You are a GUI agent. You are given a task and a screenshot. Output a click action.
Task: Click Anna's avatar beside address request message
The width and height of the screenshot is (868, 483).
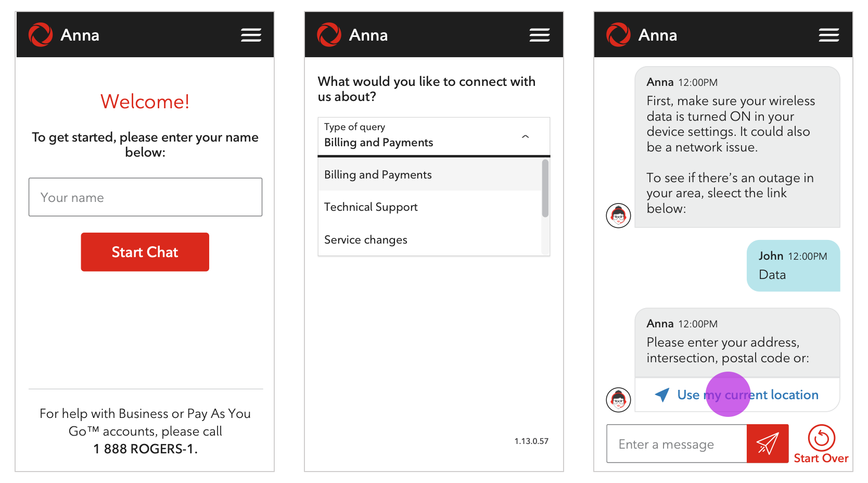618,400
